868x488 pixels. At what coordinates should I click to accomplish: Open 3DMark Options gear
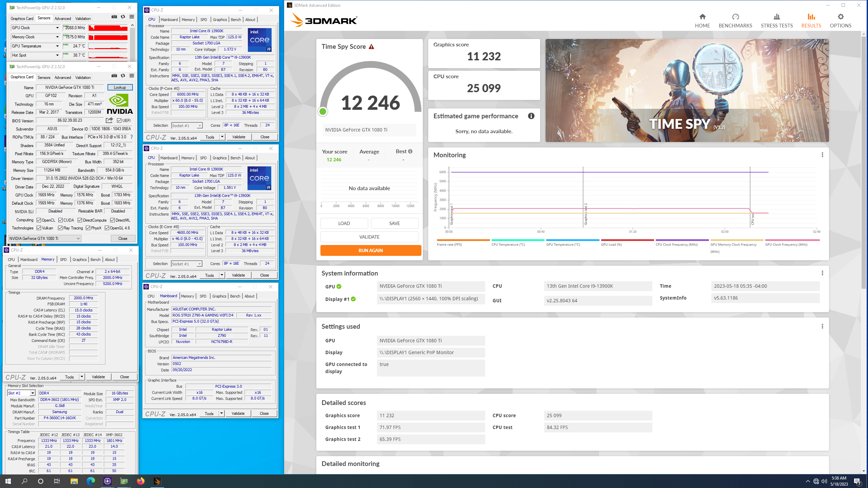point(841,20)
